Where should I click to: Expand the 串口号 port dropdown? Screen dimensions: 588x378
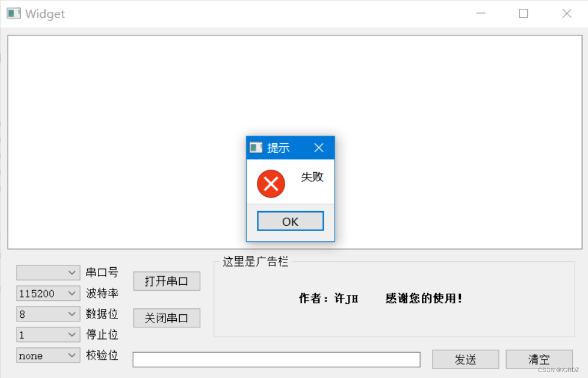click(48, 272)
